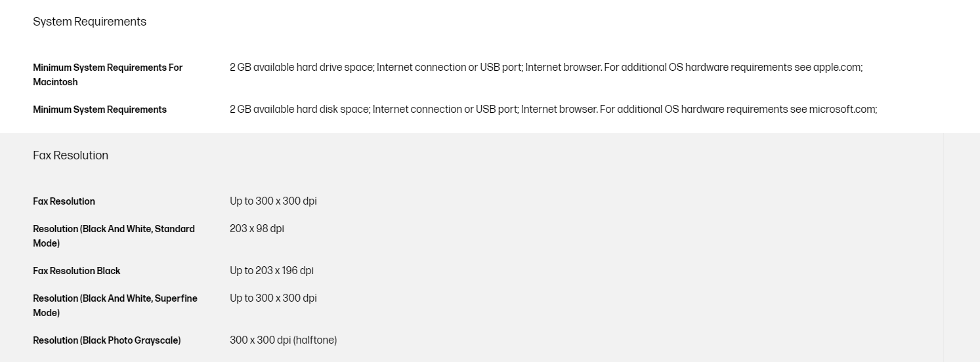This screenshot has height=362, width=980.
Task: Click the Fax Resolution section heading
Action: point(70,155)
